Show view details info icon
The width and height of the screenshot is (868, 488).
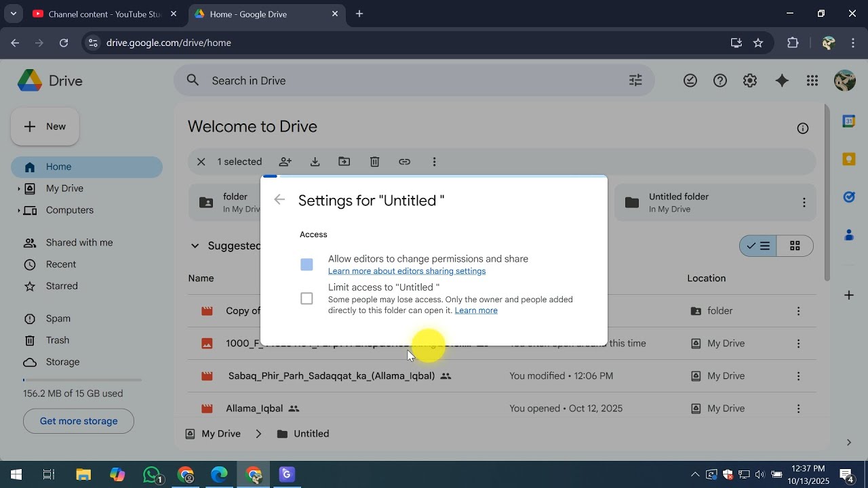(803, 128)
